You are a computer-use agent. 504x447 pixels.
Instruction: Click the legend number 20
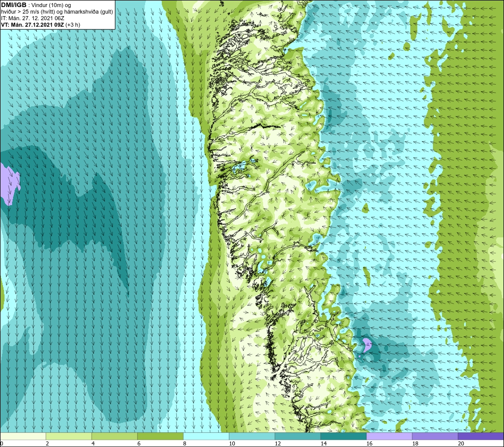tap(461, 444)
